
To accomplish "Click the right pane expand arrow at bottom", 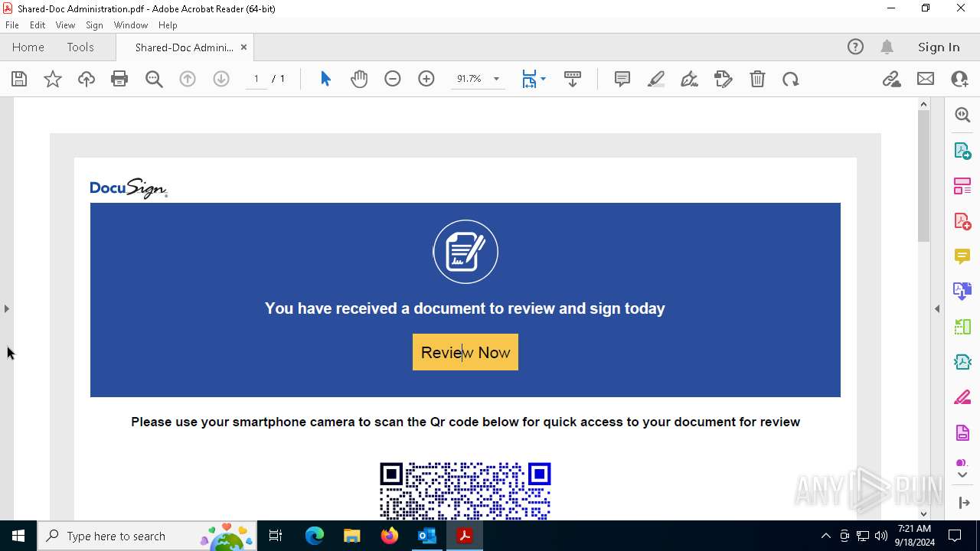I will pyautogui.click(x=963, y=503).
